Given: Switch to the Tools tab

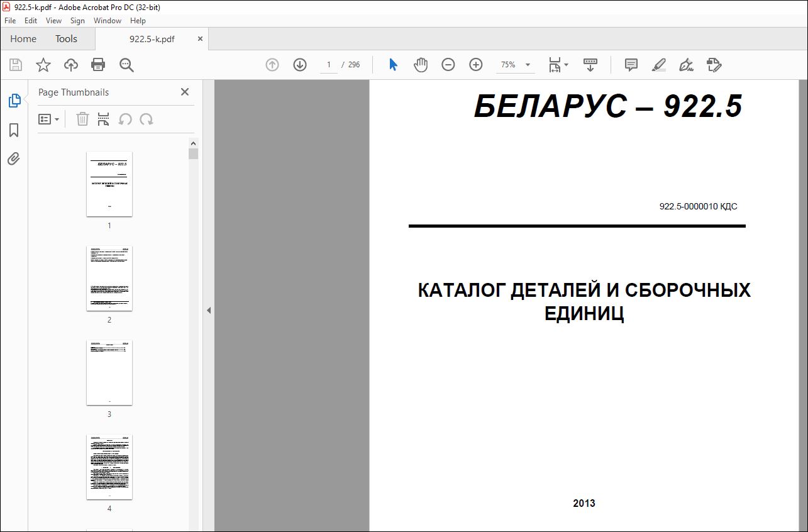Looking at the screenshot, I should 66,39.
